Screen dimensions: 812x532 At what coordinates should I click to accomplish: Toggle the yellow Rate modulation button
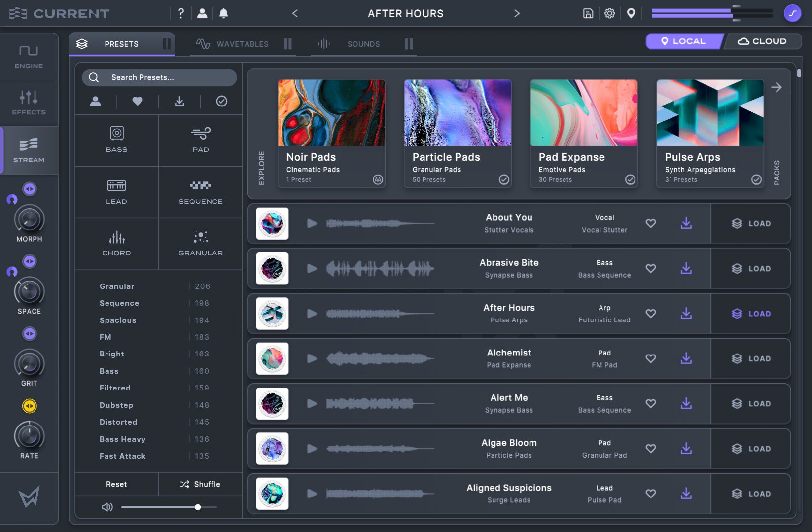(30, 406)
